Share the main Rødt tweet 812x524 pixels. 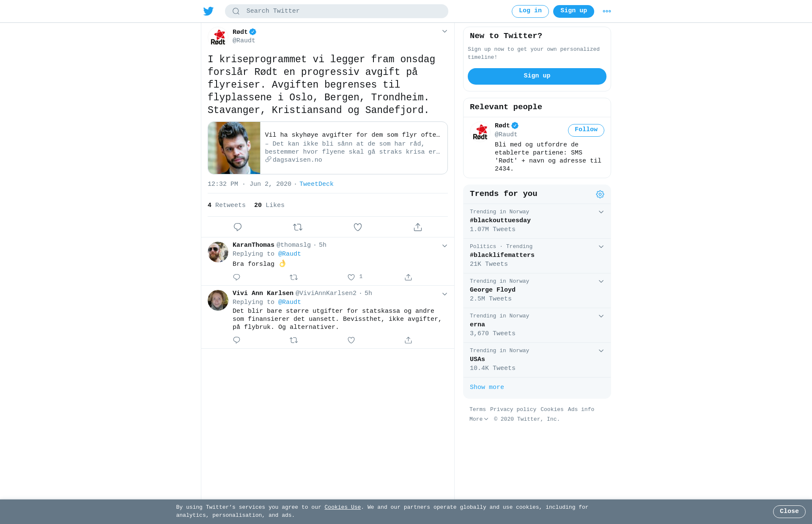click(418, 227)
